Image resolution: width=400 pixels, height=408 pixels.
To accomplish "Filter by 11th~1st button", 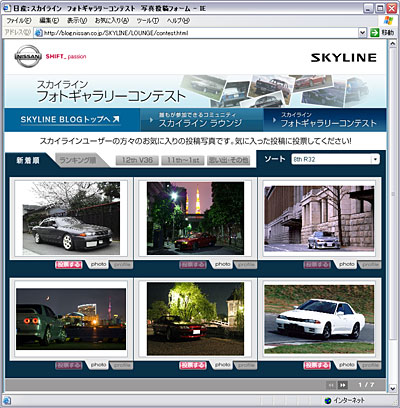I will (x=183, y=160).
